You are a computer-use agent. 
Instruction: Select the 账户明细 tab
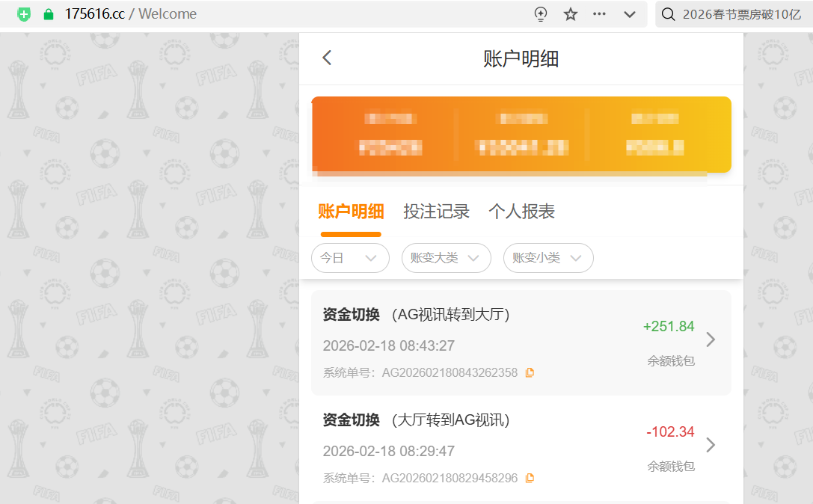tap(351, 212)
